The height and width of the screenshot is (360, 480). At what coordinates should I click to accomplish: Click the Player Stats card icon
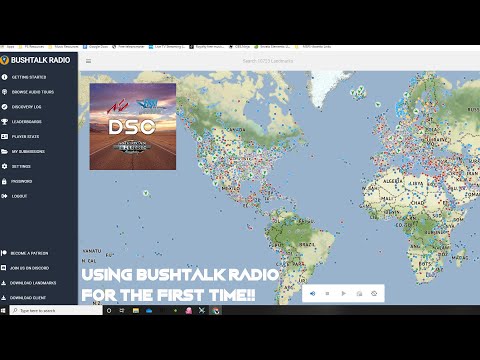tap(4, 137)
